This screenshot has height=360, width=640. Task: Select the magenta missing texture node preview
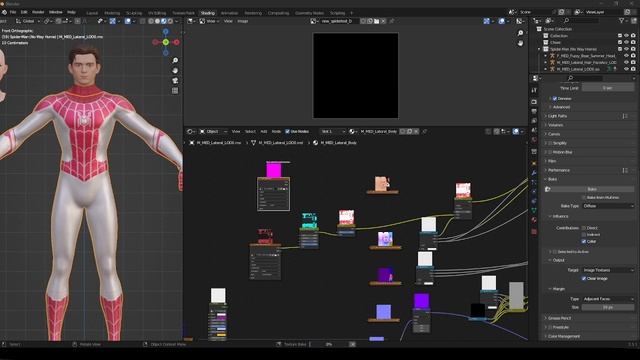(273, 170)
